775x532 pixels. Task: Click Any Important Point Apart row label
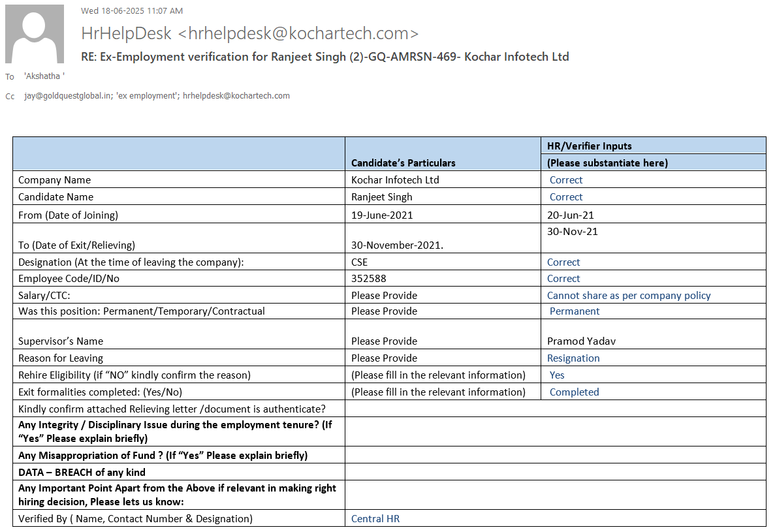[177, 495]
